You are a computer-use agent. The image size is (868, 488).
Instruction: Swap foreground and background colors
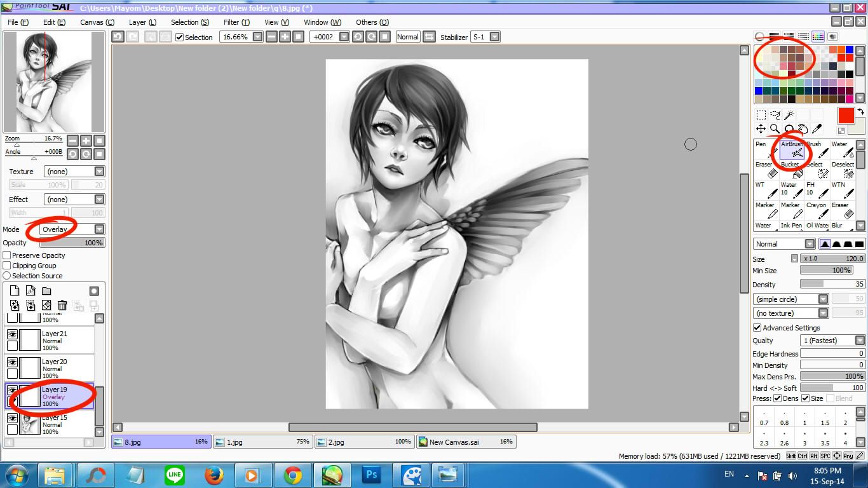(861, 111)
